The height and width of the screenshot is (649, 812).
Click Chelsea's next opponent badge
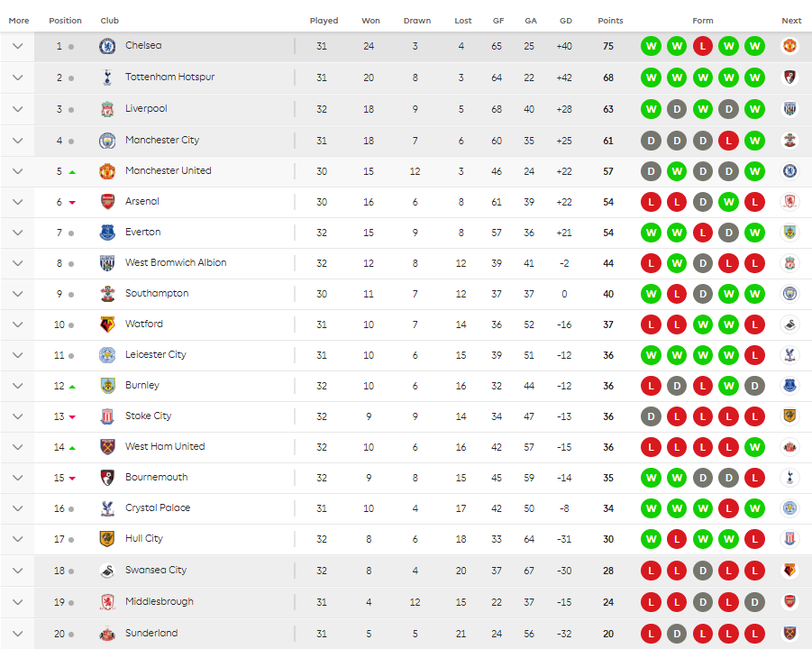click(790, 46)
